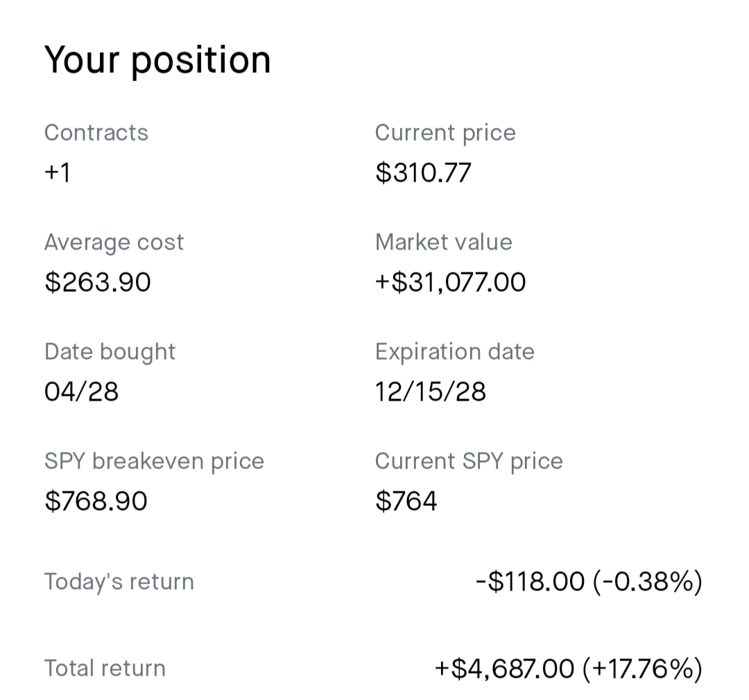
Task: Click the +$31,077.00 market value
Action: point(450,281)
